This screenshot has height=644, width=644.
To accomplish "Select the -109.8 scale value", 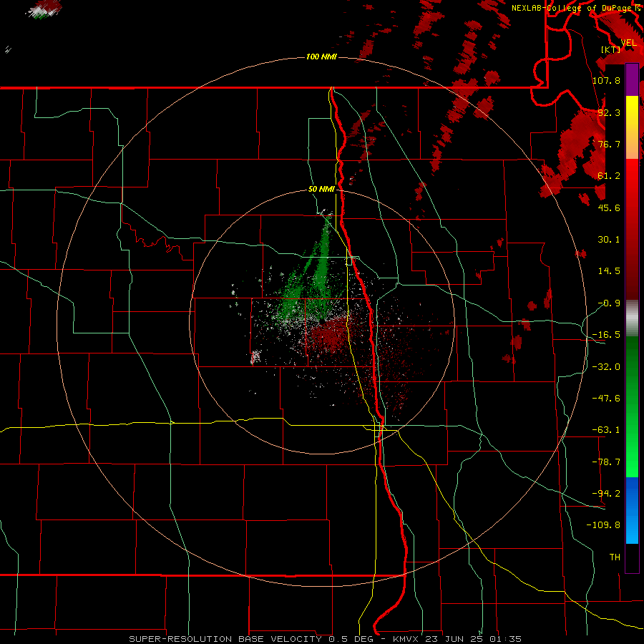I will [x=603, y=525].
